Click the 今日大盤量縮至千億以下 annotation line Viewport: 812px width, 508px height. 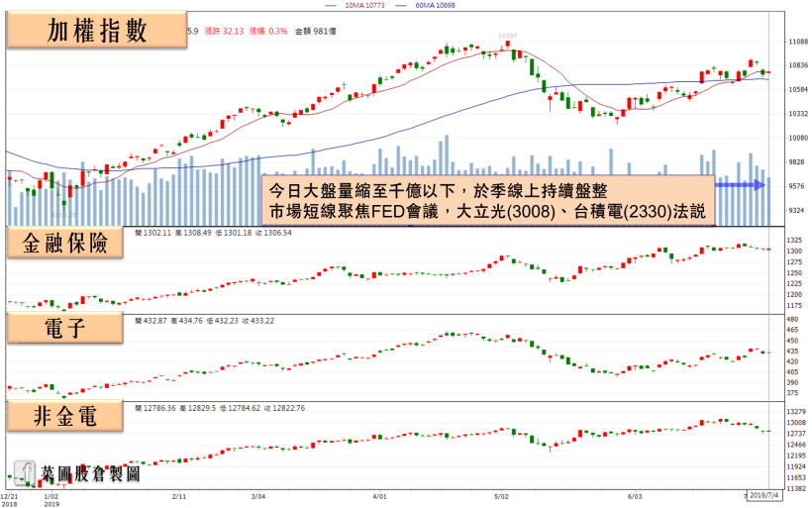[x=438, y=191]
